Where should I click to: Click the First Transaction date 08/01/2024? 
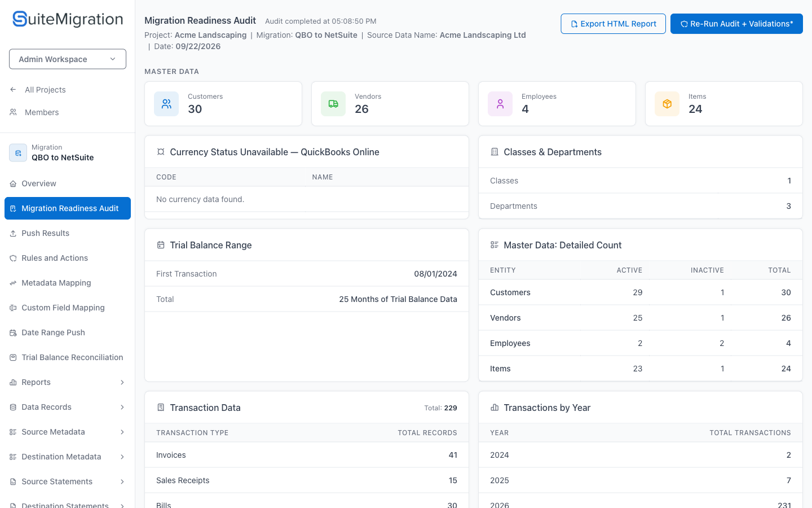[x=435, y=274]
